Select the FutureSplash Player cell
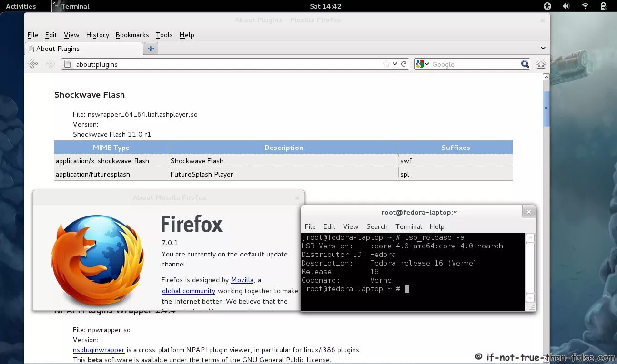 click(x=283, y=174)
